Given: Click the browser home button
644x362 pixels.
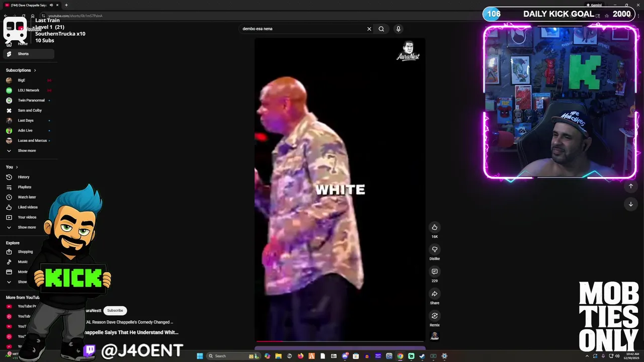Looking at the screenshot, I should coord(33,16).
